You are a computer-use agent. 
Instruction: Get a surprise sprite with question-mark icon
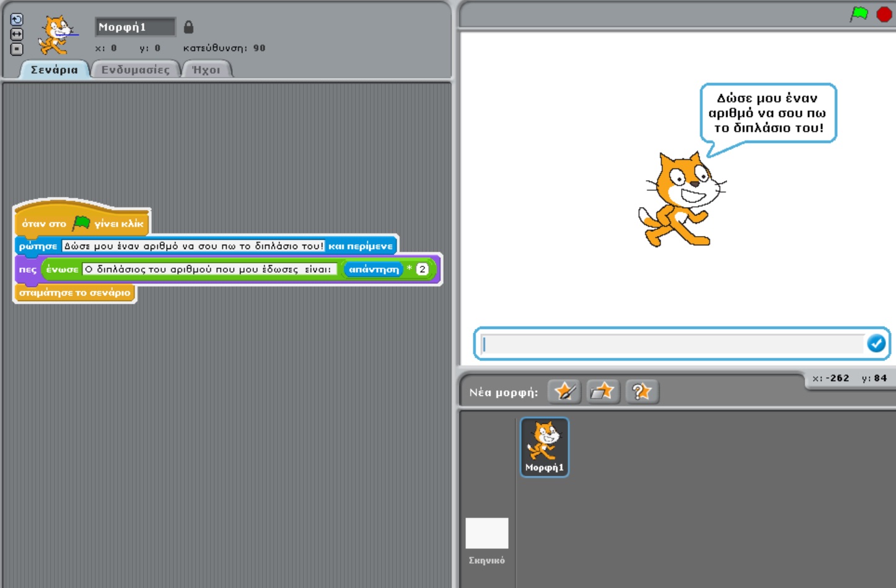pos(642,392)
